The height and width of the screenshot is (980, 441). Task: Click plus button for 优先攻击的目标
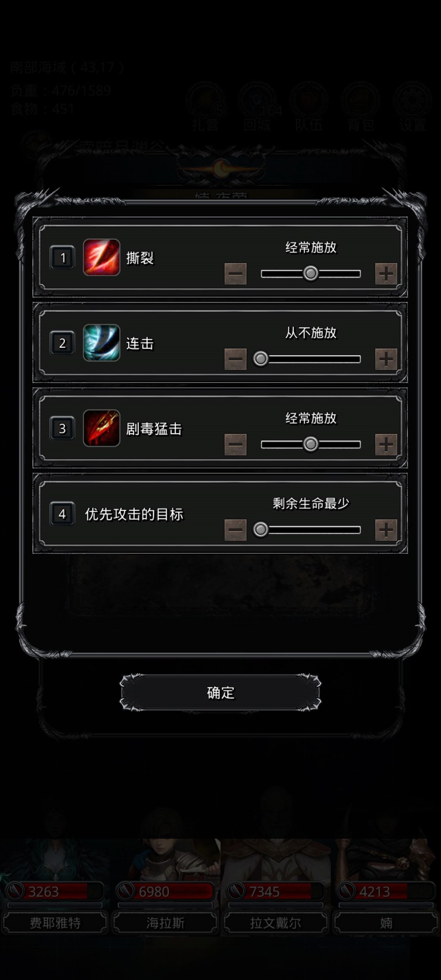(x=386, y=530)
